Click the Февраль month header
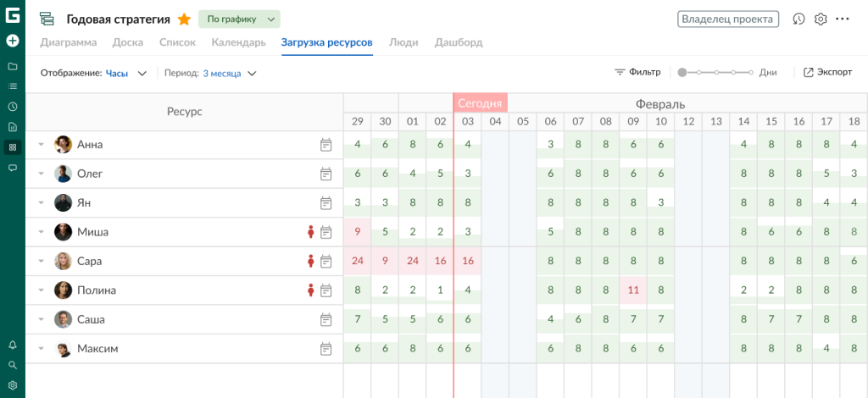The image size is (868, 398). [660, 103]
